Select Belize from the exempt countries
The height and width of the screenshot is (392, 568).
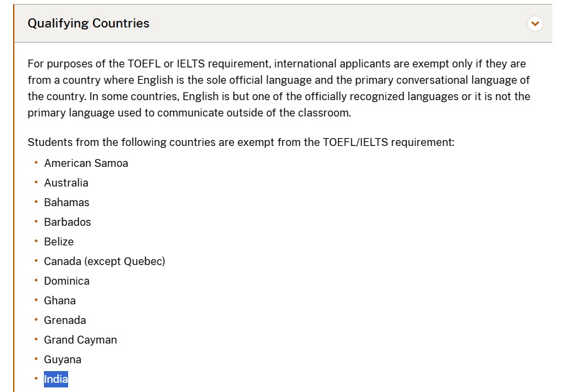click(x=58, y=241)
